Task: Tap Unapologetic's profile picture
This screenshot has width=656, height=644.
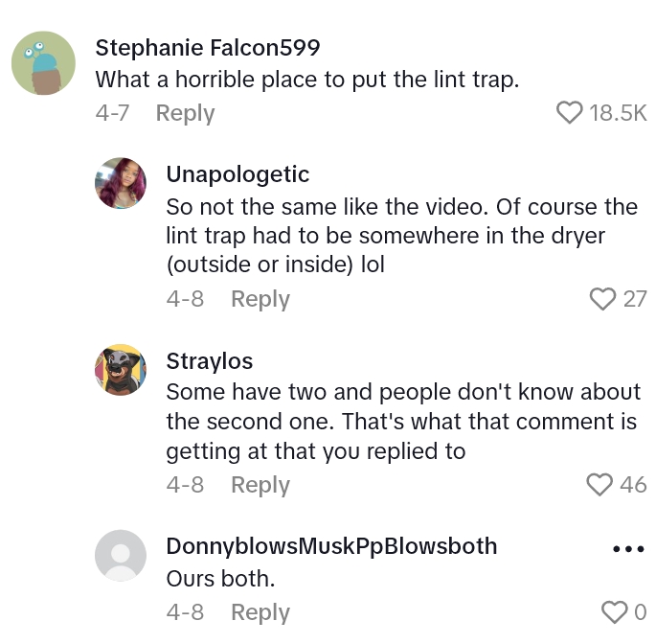Action: [x=121, y=183]
